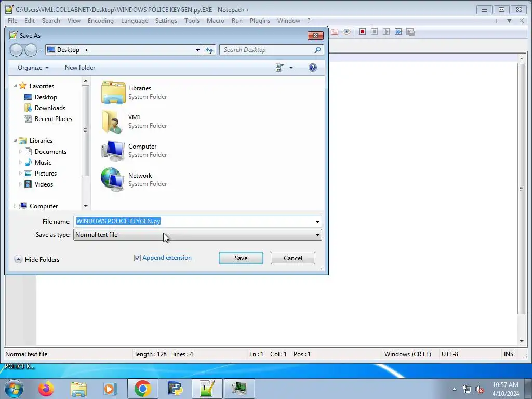Select the Computer system folder icon
The height and width of the screenshot is (399, 532).
click(113, 151)
